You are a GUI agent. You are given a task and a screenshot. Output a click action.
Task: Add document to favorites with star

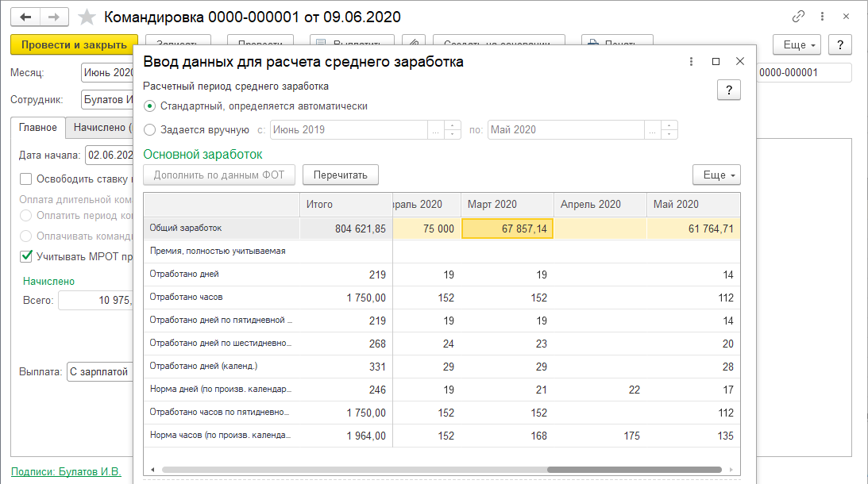click(x=88, y=17)
